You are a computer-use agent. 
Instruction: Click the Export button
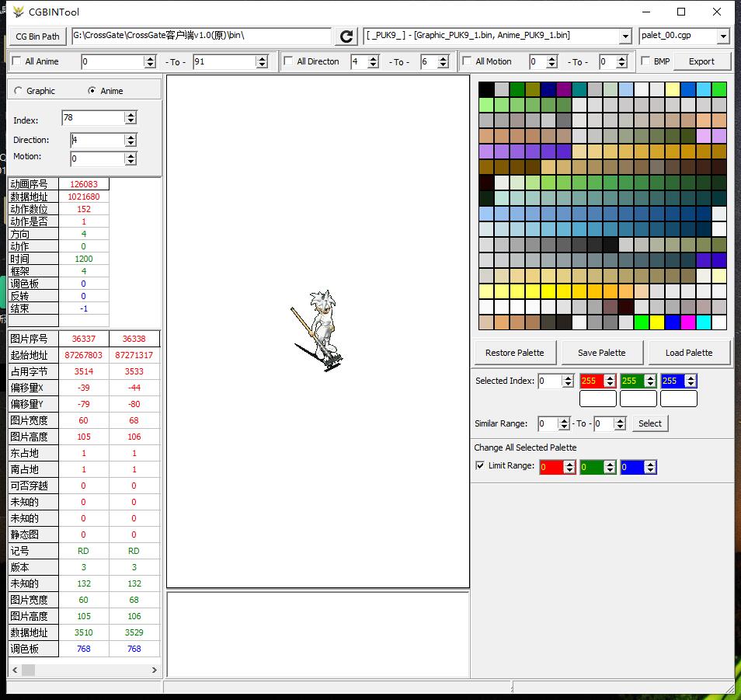(x=701, y=61)
